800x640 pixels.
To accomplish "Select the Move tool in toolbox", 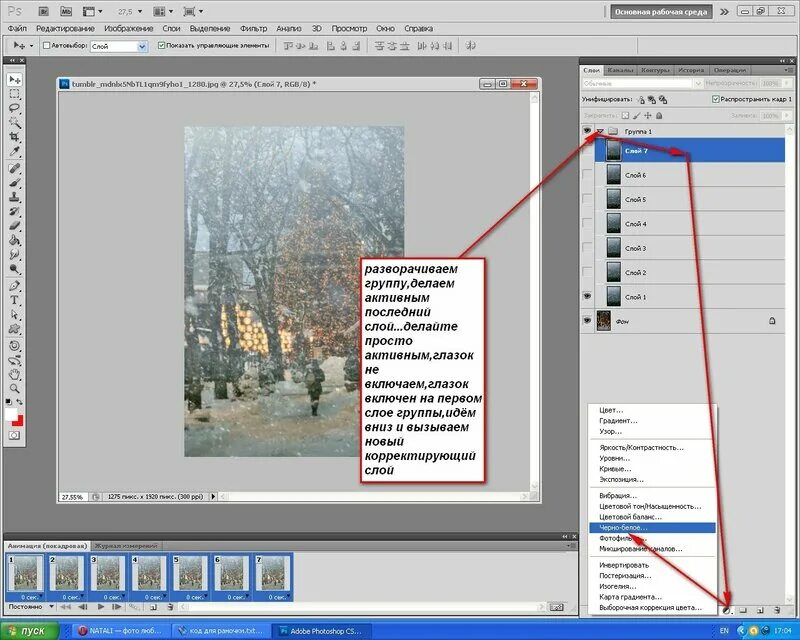I will pos(14,79).
